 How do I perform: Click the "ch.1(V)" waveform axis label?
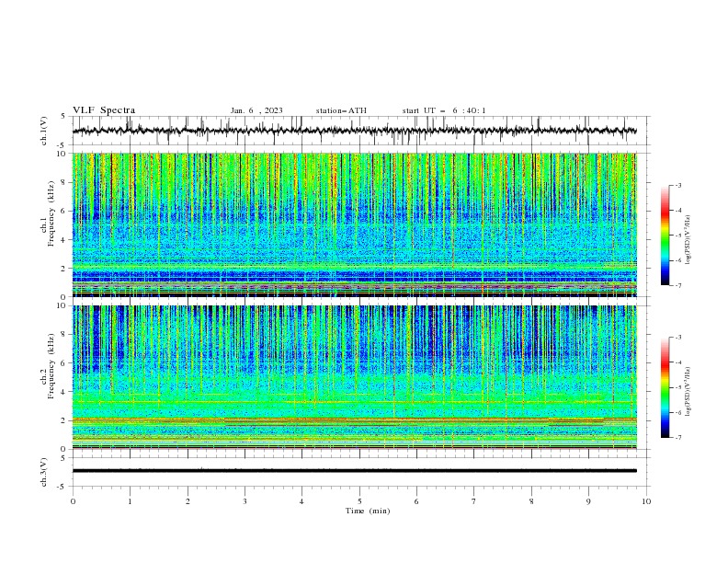pyautogui.click(x=44, y=131)
